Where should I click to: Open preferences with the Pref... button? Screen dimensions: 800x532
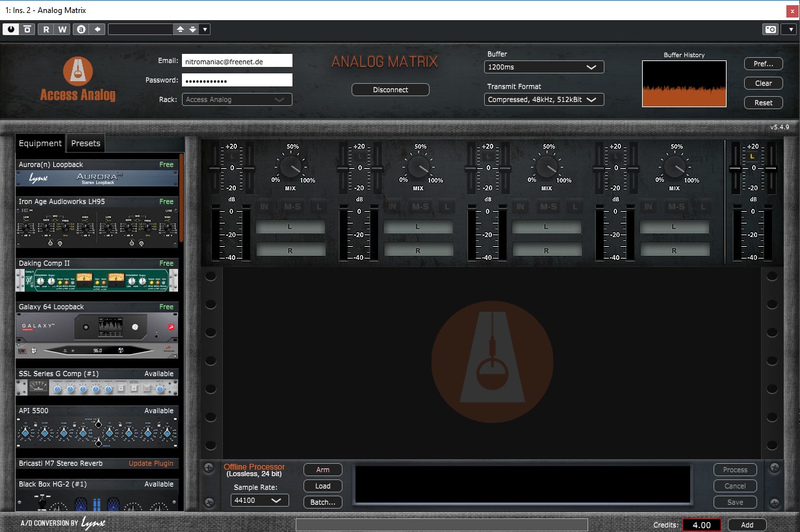[x=764, y=64]
